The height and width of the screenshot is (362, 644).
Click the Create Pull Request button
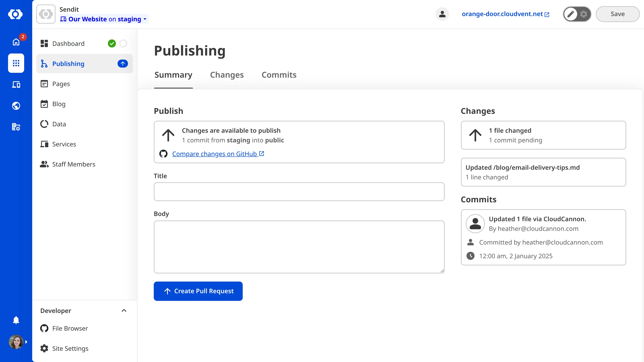pyautogui.click(x=198, y=291)
